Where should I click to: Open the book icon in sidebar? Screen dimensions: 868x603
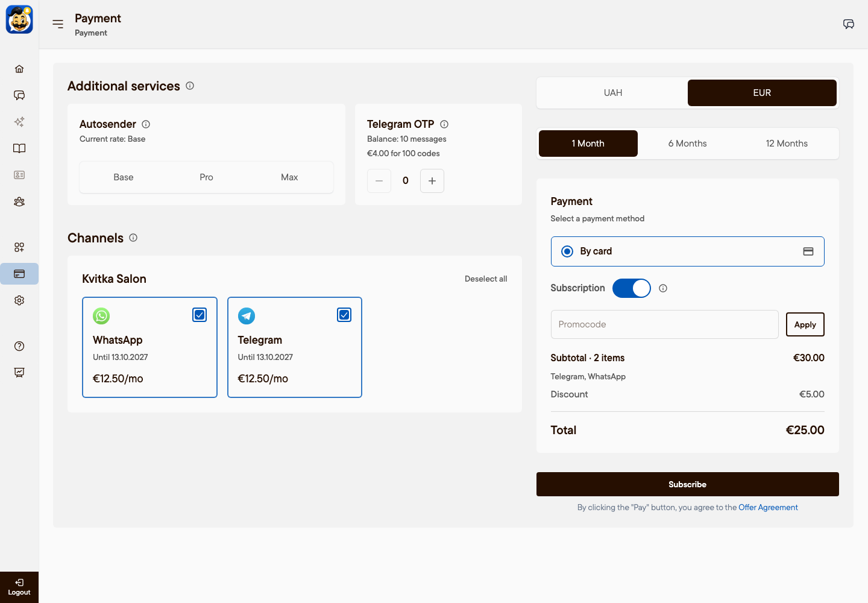coord(19,148)
